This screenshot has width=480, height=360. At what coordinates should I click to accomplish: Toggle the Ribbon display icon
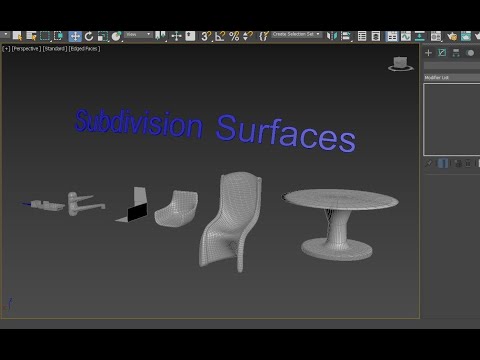point(392,36)
